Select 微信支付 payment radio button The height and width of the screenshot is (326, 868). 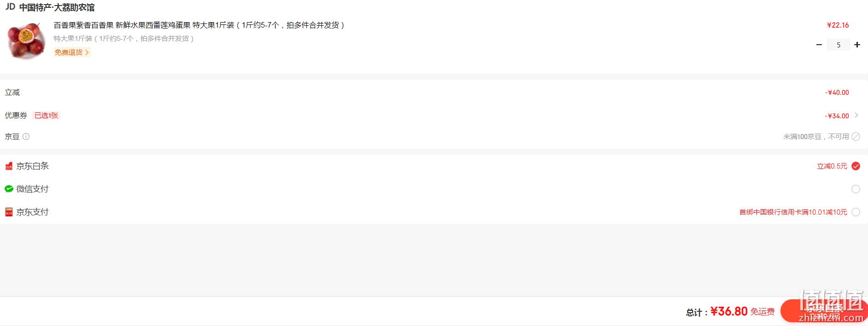click(x=856, y=189)
